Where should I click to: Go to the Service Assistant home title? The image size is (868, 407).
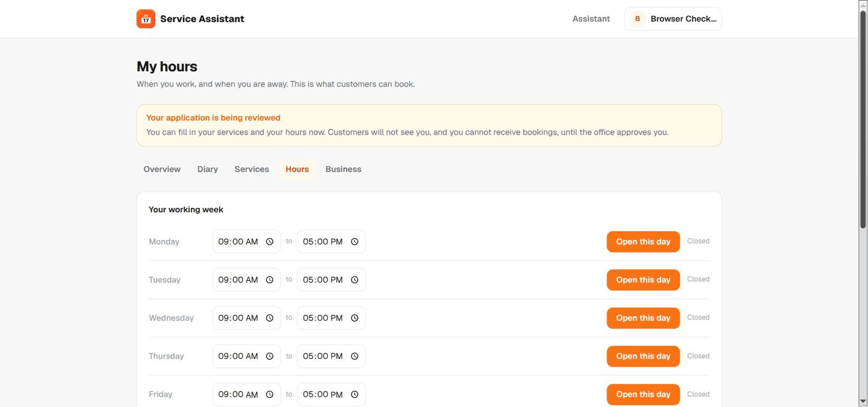tap(202, 18)
